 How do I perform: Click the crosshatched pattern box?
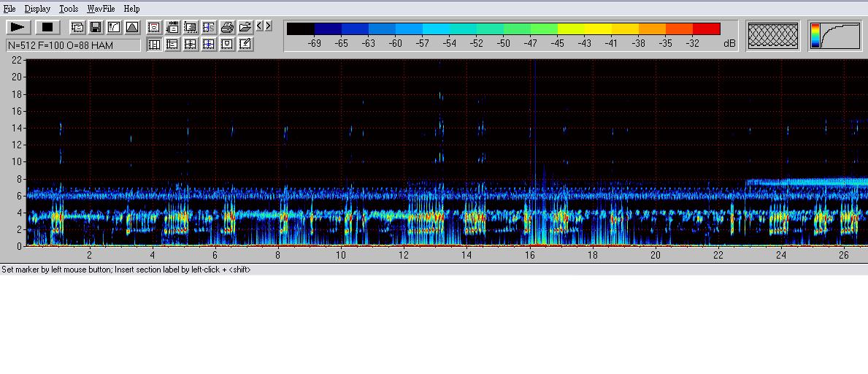pos(773,36)
